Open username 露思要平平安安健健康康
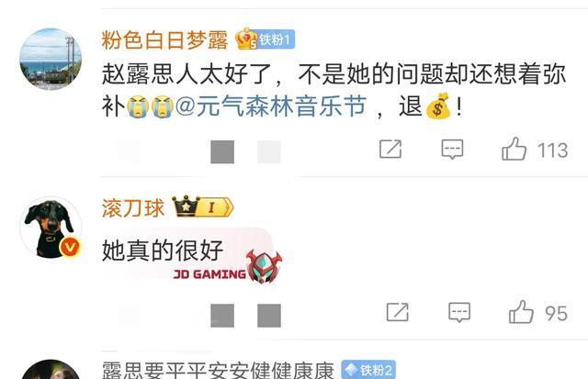Viewport: 588px width, 379px height. (218, 370)
